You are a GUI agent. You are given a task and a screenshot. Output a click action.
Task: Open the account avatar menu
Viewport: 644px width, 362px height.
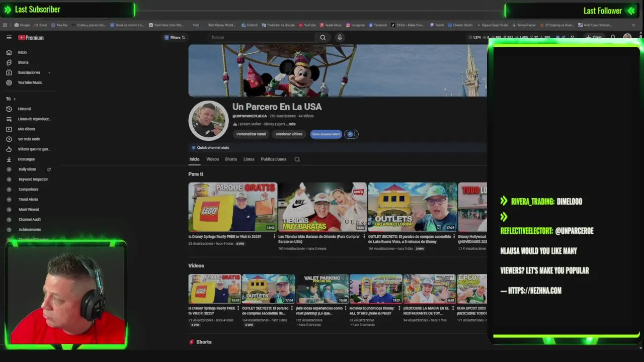(x=627, y=37)
